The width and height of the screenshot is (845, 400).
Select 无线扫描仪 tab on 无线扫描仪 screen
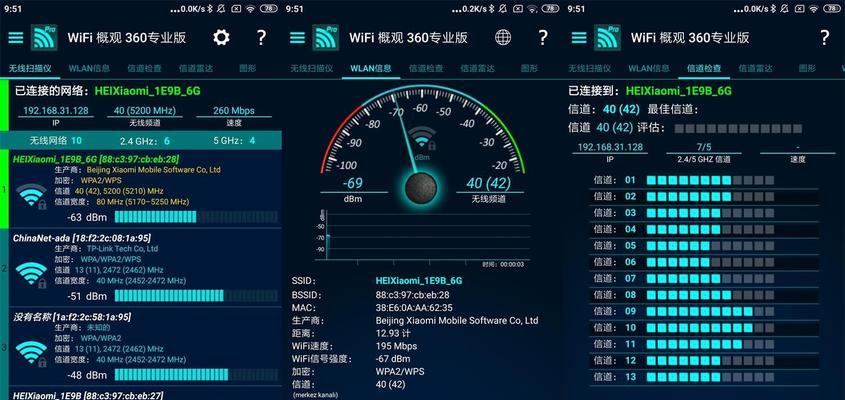click(x=29, y=68)
